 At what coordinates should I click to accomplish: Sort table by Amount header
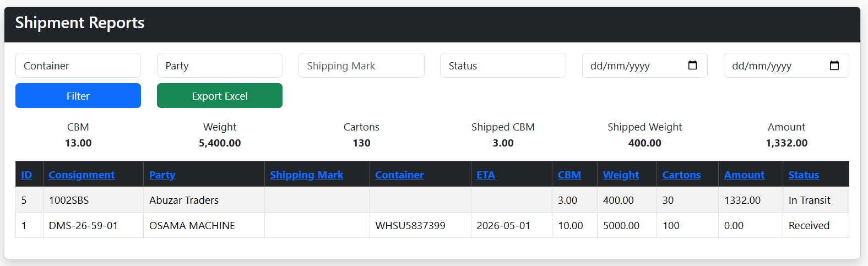click(744, 175)
